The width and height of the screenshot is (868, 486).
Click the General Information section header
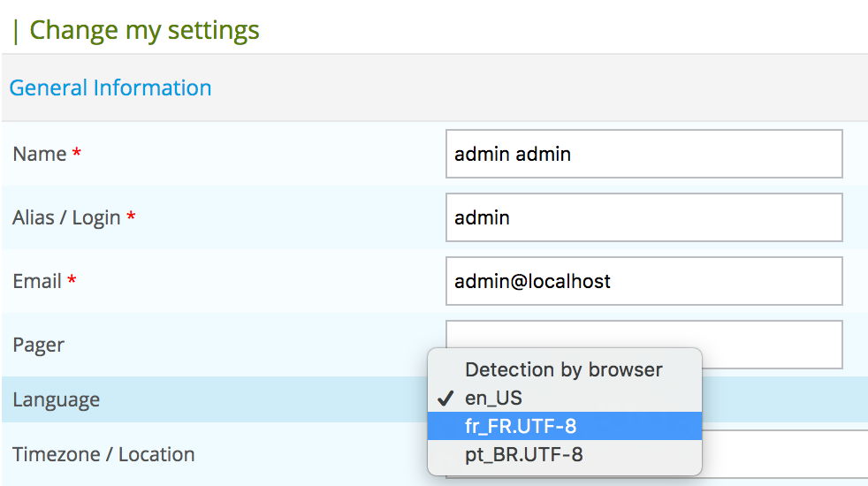(x=110, y=87)
